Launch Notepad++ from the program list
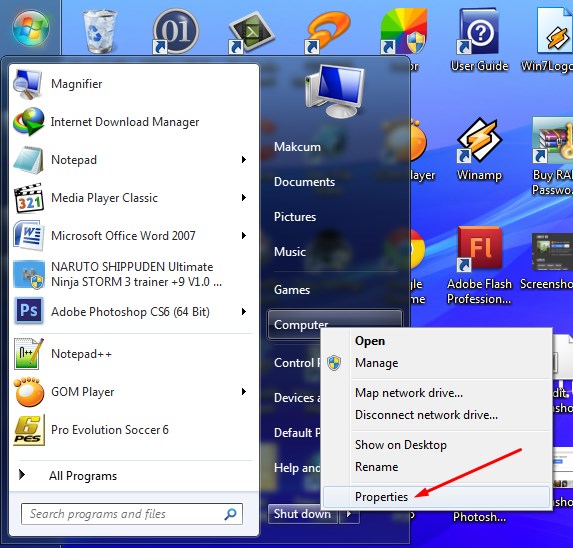573x548 pixels. pos(81,354)
